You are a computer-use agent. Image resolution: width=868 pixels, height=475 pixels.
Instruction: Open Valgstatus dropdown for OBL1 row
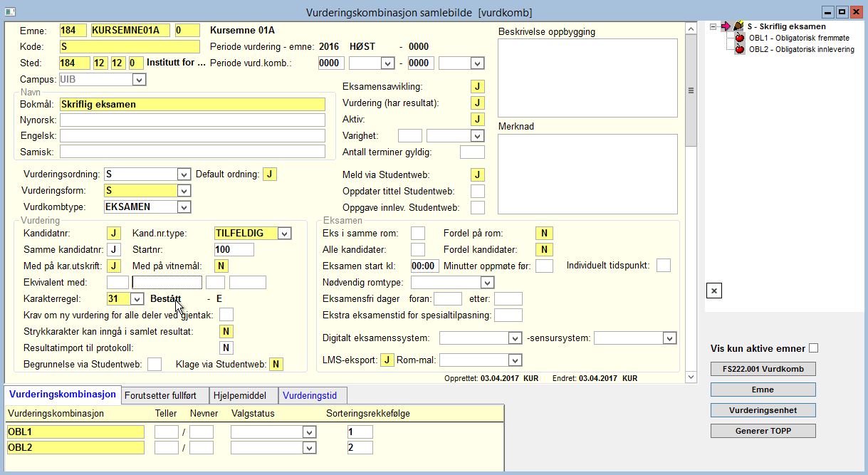pyautogui.click(x=309, y=432)
